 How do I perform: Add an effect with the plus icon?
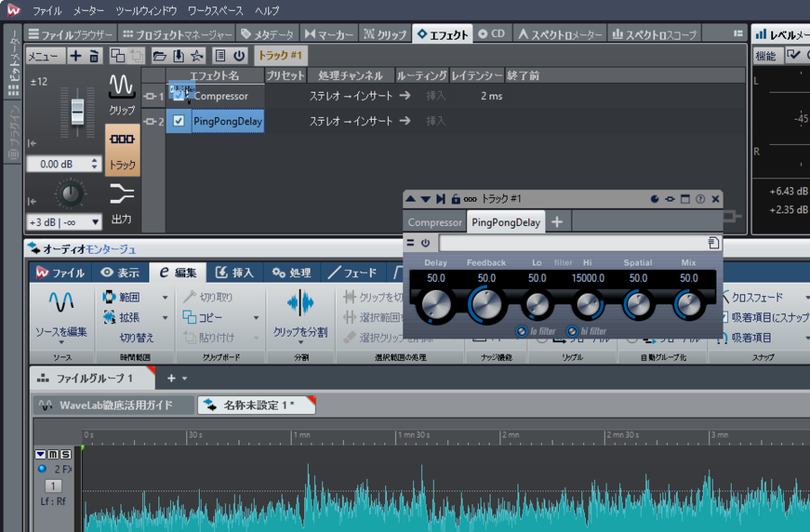click(76, 56)
